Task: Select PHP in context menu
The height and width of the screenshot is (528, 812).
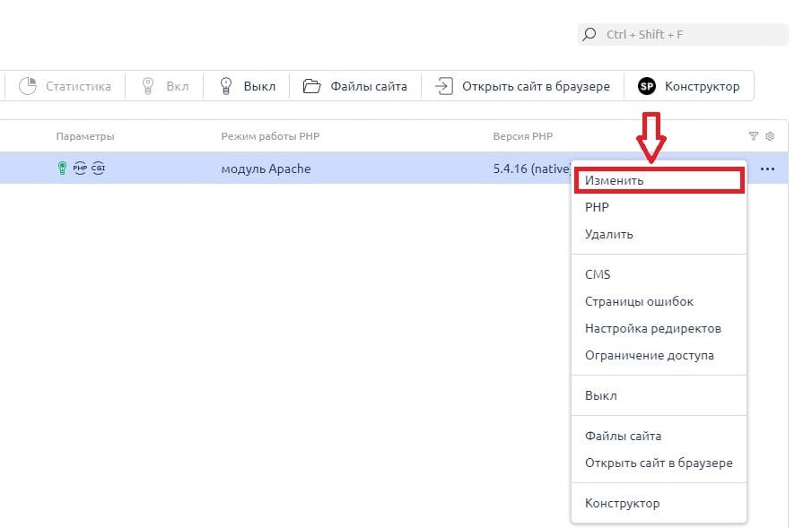Action: 659,207
